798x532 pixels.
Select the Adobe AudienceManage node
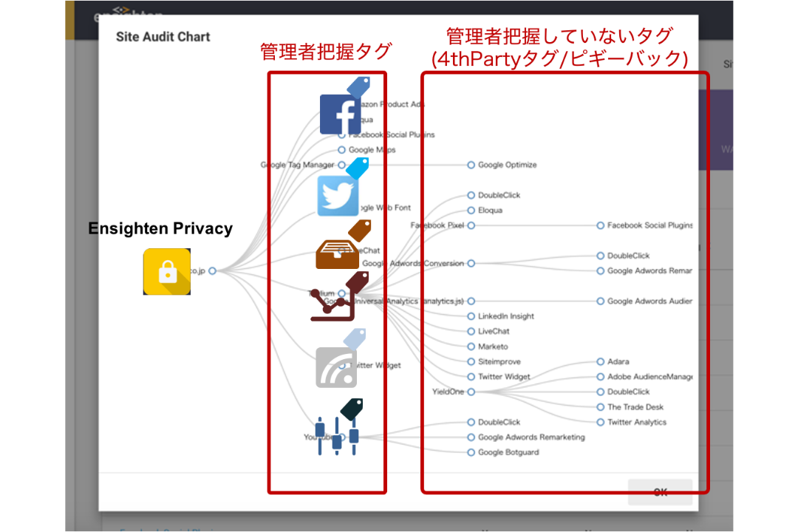click(601, 377)
